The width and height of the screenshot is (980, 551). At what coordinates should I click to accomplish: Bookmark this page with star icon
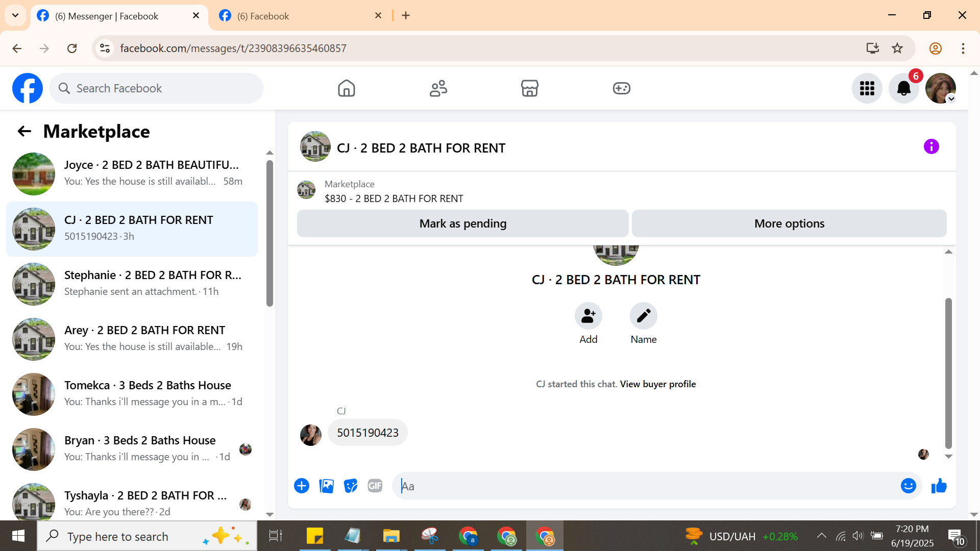[897, 48]
